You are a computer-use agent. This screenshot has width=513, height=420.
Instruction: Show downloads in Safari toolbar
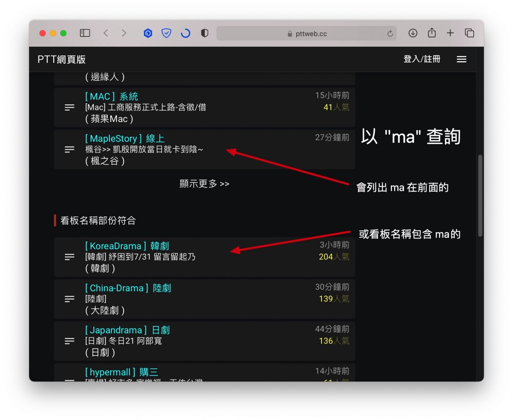point(413,33)
